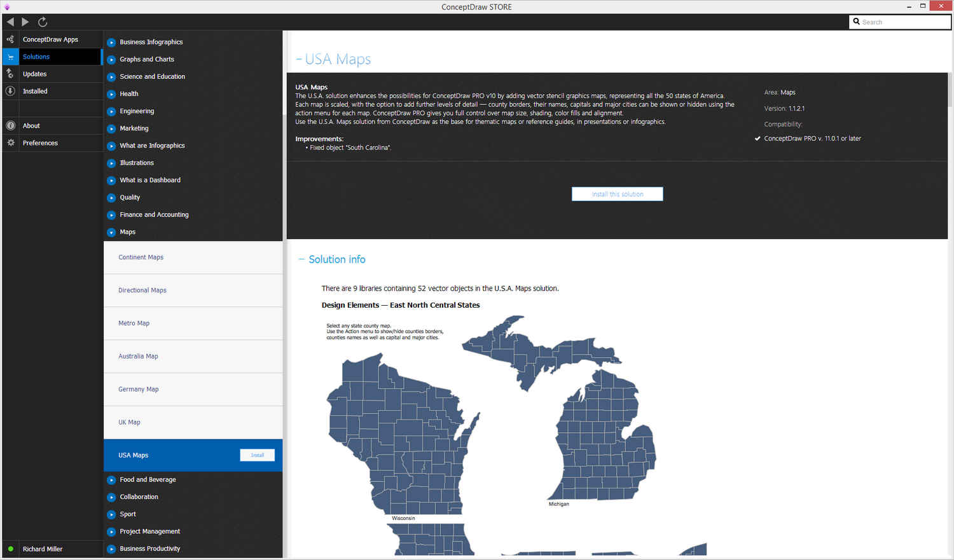Click the Solutions shopping cart icon
The width and height of the screenshot is (954, 560).
(x=10, y=57)
